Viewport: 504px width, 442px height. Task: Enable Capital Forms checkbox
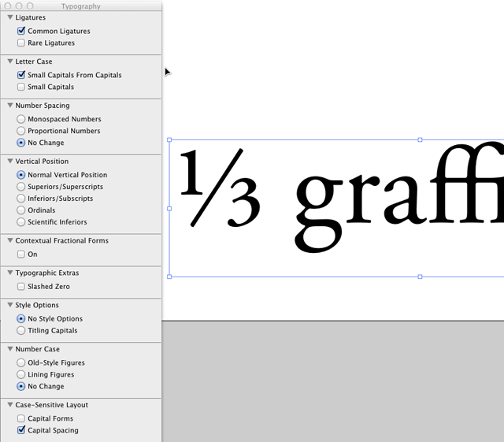coord(21,418)
